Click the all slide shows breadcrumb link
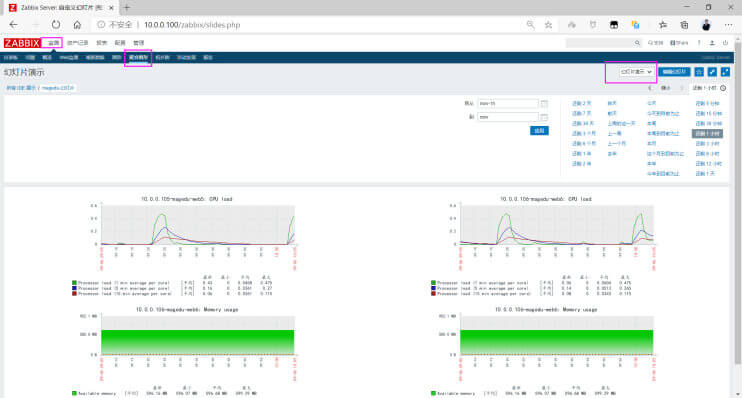 [x=21, y=88]
